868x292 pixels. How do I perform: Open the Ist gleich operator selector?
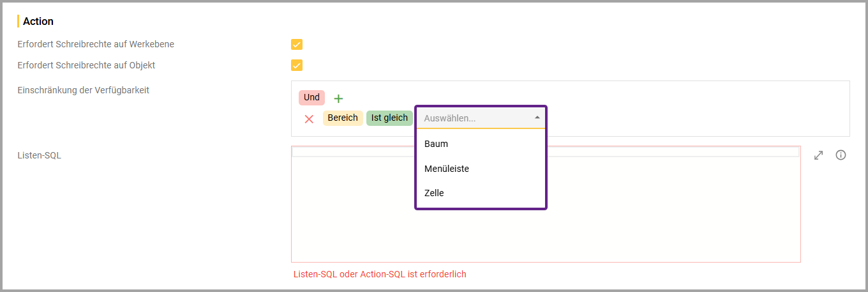[389, 118]
